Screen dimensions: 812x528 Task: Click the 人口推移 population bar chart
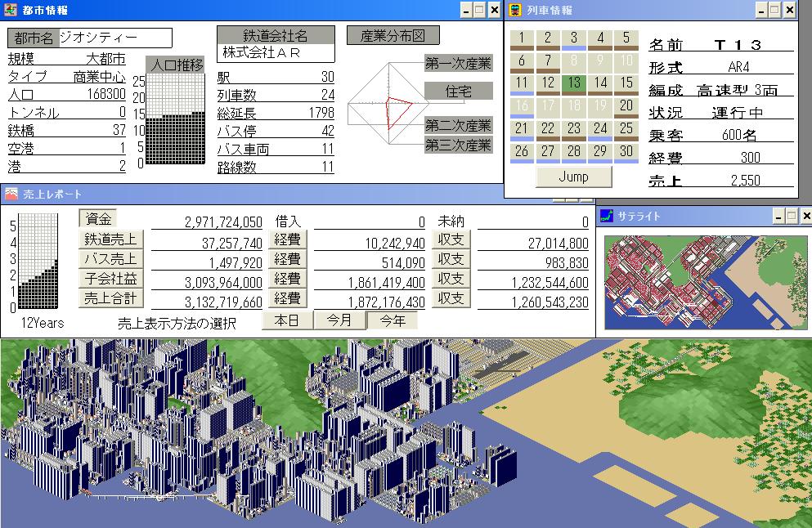176,119
